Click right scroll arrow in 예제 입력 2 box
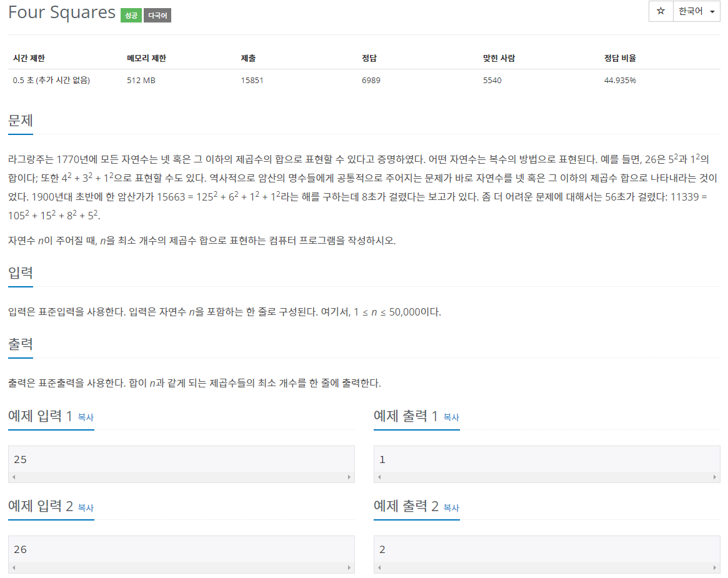This screenshot has height=578, width=728. [349, 567]
